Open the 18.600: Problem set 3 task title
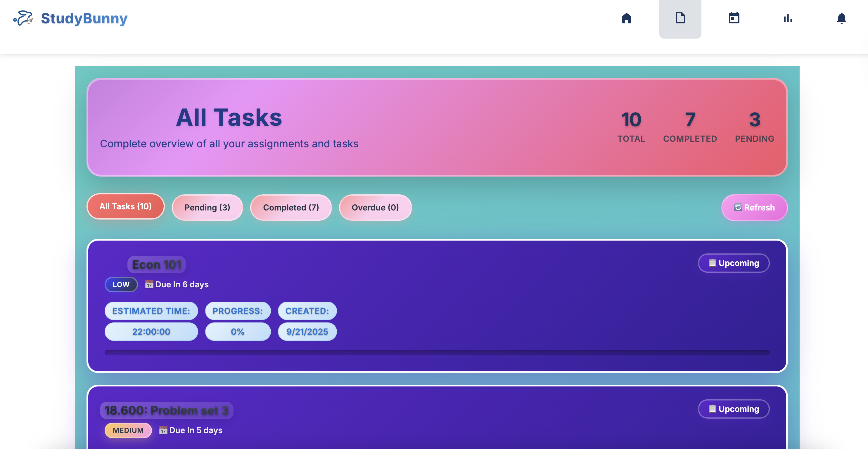The image size is (868, 449). (167, 410)
